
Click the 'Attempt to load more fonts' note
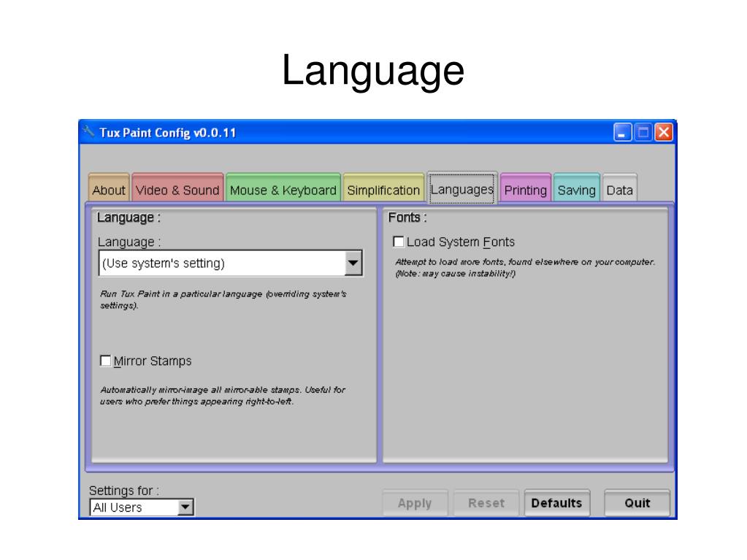click(x=525, y=268)
